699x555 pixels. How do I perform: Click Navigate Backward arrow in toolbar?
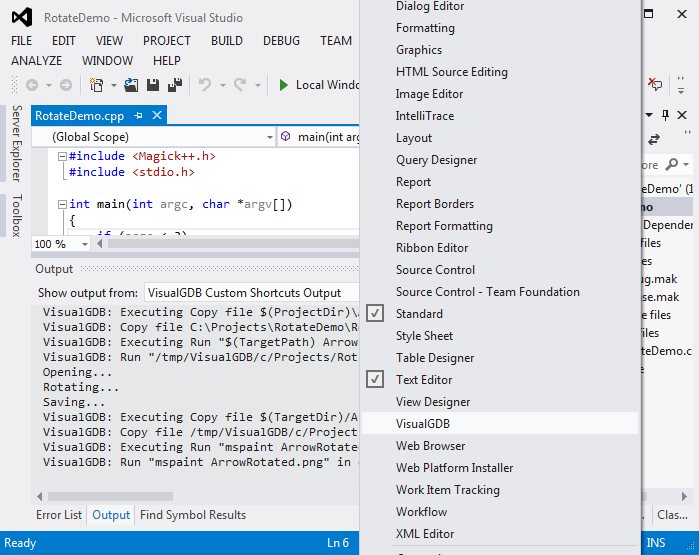[32, 85]
